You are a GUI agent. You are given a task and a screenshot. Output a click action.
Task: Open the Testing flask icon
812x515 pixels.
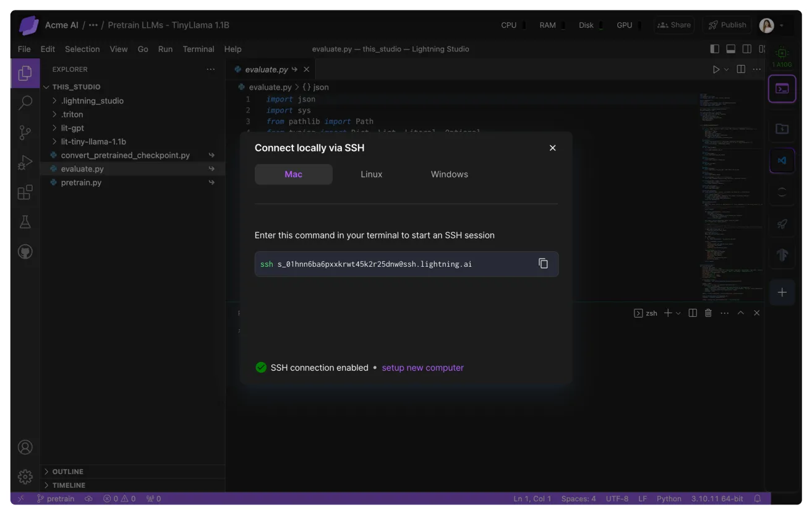pos(25,222)
